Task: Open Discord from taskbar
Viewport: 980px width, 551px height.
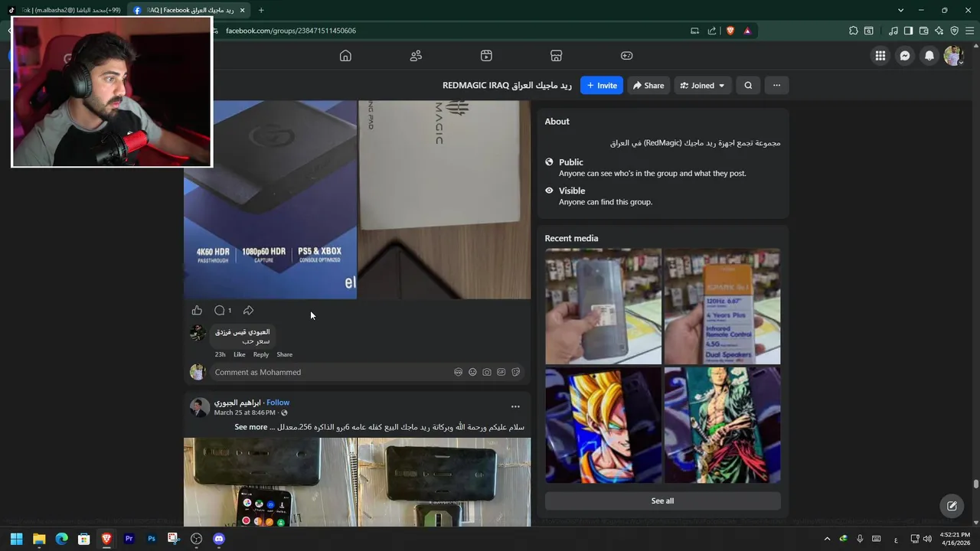Action: click(219, 539)
